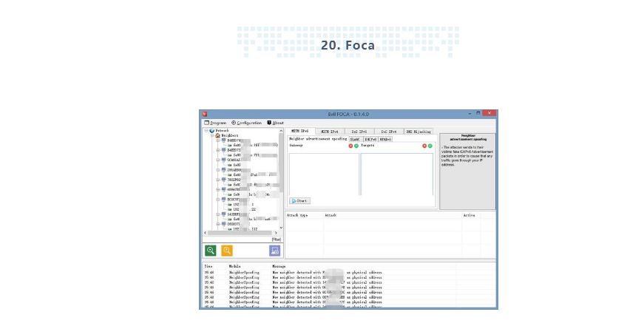Open the About menu
This screenshot has width=644, height=326.
[x=277, y=123]
